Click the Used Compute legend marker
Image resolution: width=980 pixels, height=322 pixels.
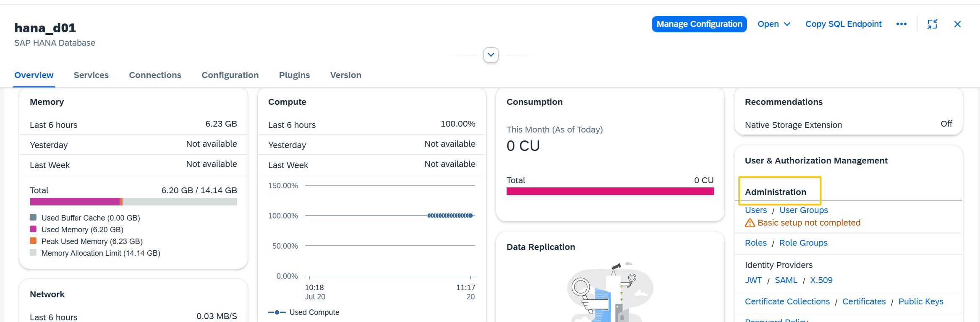click(x=277, y=312)
